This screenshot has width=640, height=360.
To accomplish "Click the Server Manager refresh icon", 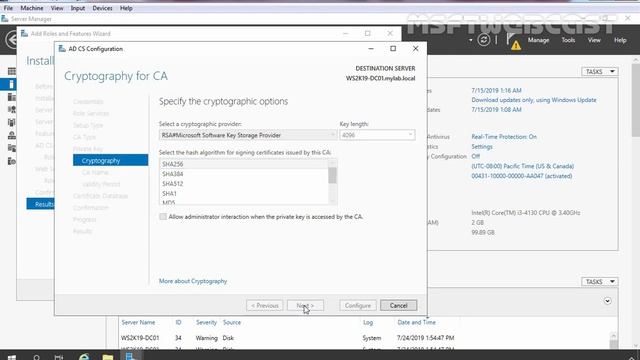I will 484,40.
